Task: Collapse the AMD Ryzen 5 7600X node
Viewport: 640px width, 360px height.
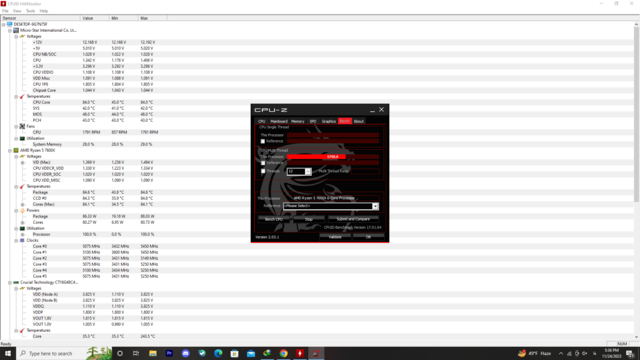Action: pos(10,151)
